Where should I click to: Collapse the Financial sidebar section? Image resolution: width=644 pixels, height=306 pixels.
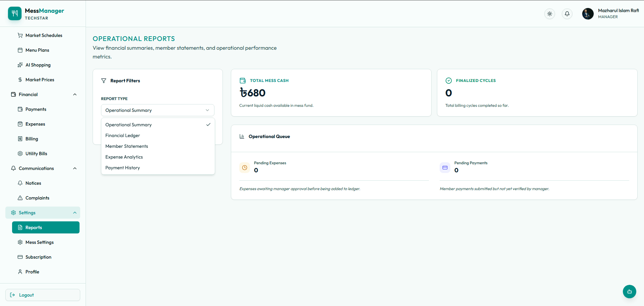[75, 94]
